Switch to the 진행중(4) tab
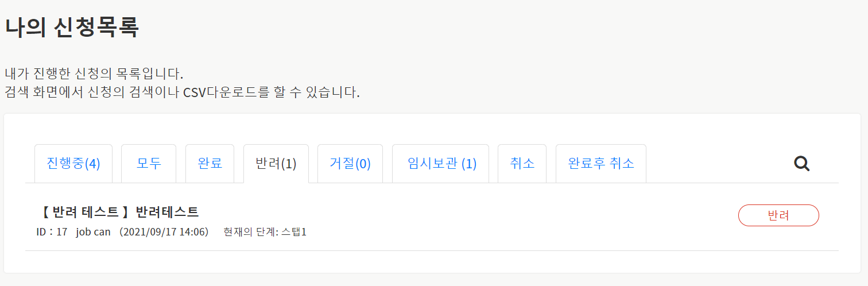868x286 pixels. point(73,164)
